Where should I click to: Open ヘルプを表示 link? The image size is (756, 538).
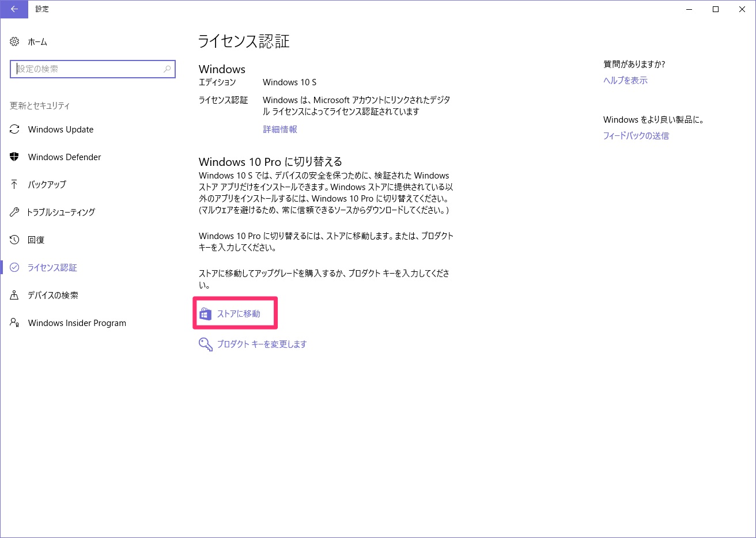[625, 81]
